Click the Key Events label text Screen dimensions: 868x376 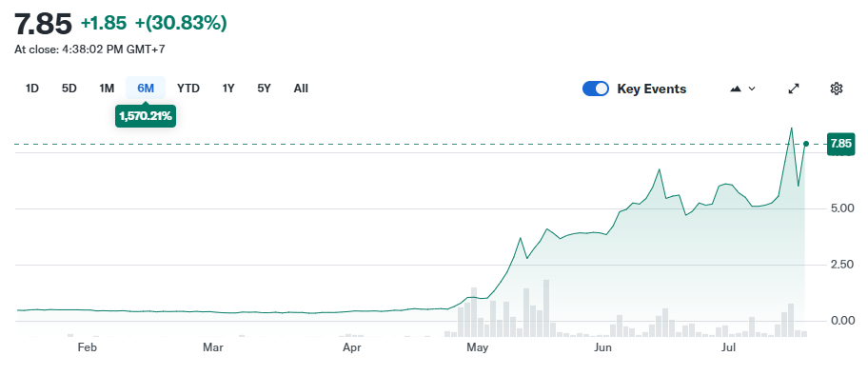click(652, 89)
